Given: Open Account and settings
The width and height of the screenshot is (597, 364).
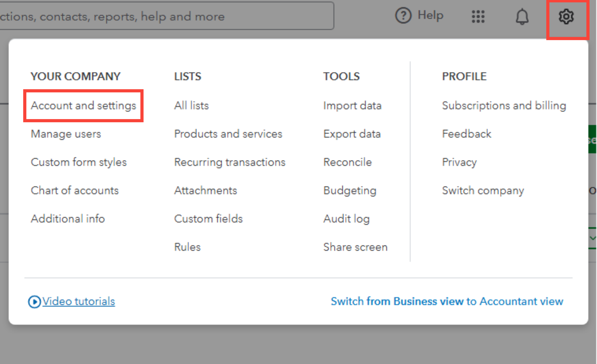Looking at the screenshot, I should (x=83, y=106).
